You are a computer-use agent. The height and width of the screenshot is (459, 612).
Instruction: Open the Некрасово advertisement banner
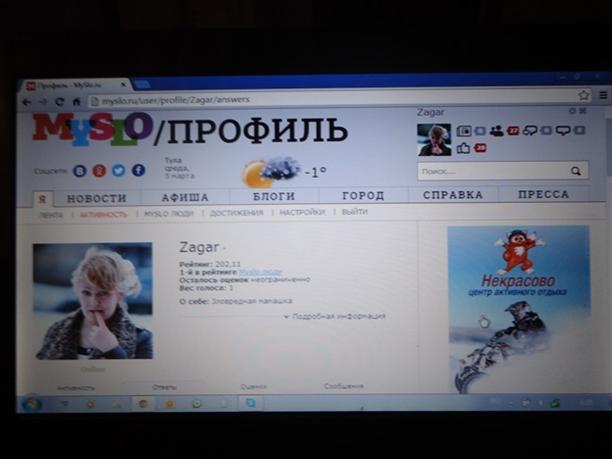tap(517, 308)
